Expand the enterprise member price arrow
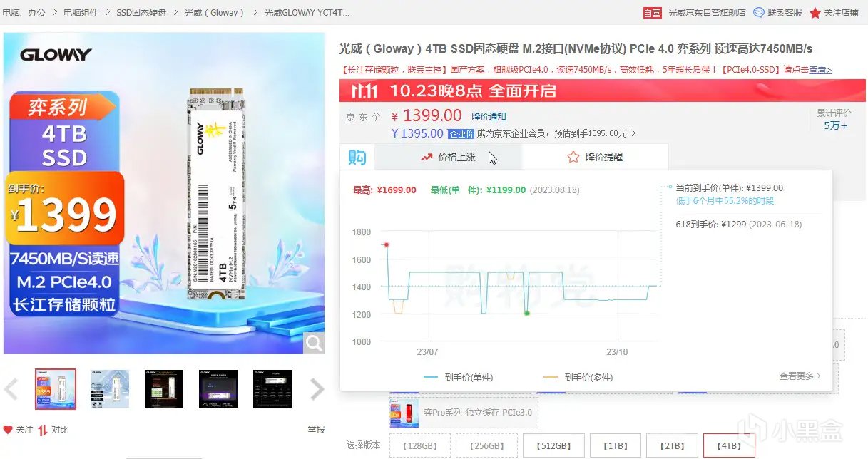The height and width of the screenshot is (459, 868). click(x=633, y=133)
